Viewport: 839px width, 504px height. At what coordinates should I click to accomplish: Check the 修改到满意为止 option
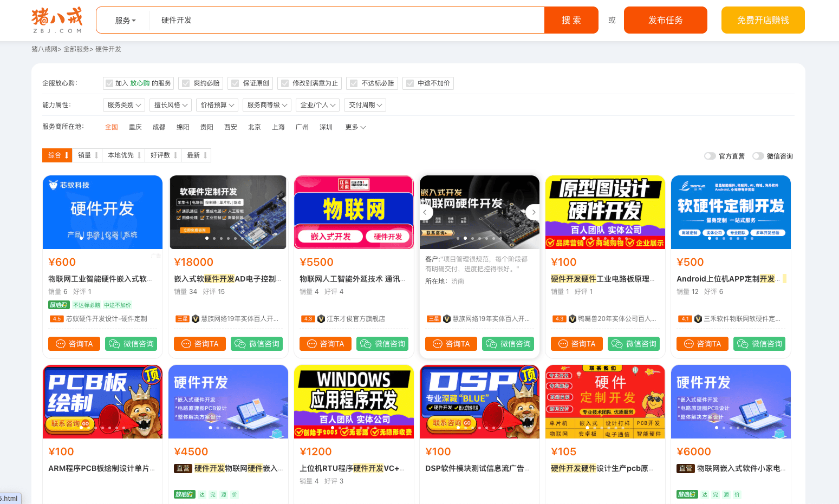pyautogui.click(x=284, y=83)
